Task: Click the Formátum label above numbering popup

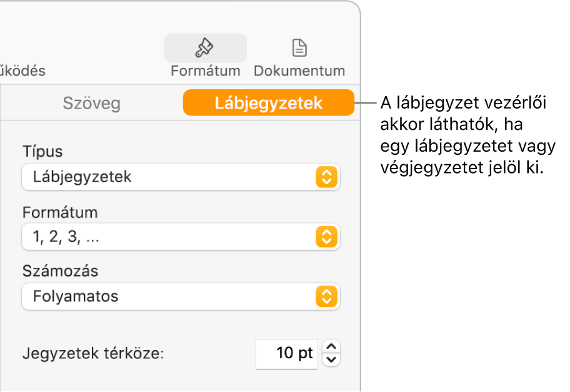Action: (x=60, y=212)
